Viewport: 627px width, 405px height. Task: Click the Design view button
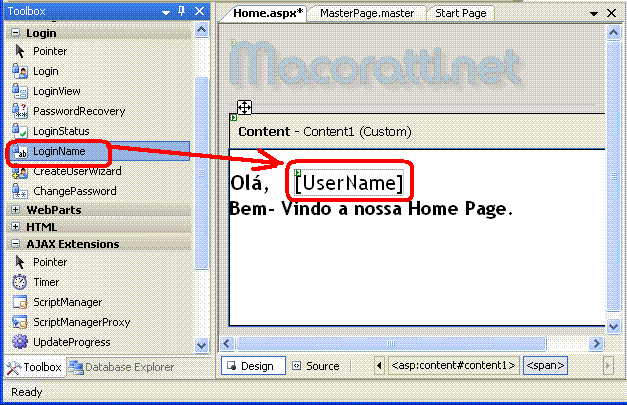(x=248, y=366)
